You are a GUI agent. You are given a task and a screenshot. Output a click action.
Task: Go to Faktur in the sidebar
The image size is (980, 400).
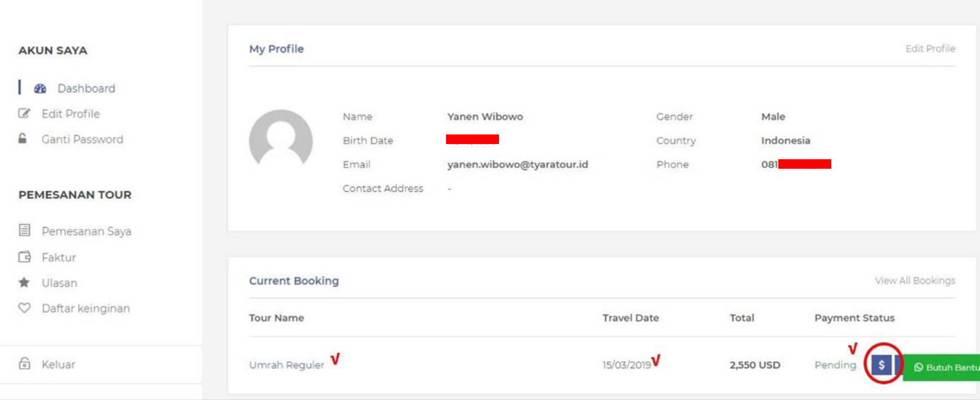59,257
